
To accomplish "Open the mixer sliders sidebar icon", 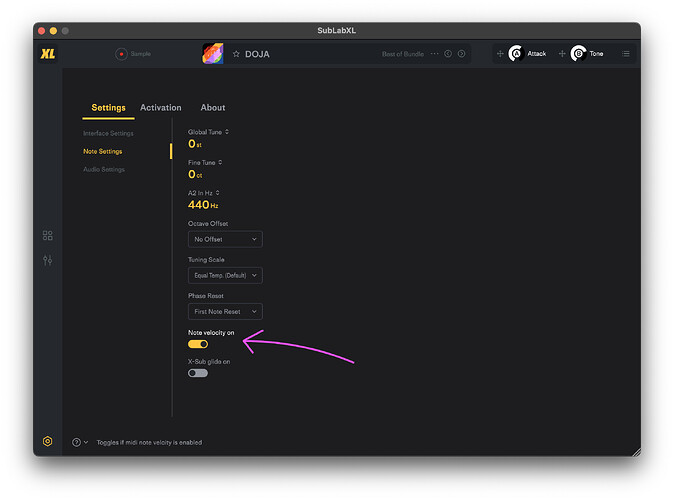I will pyautogui.click(x=48, y=260).
